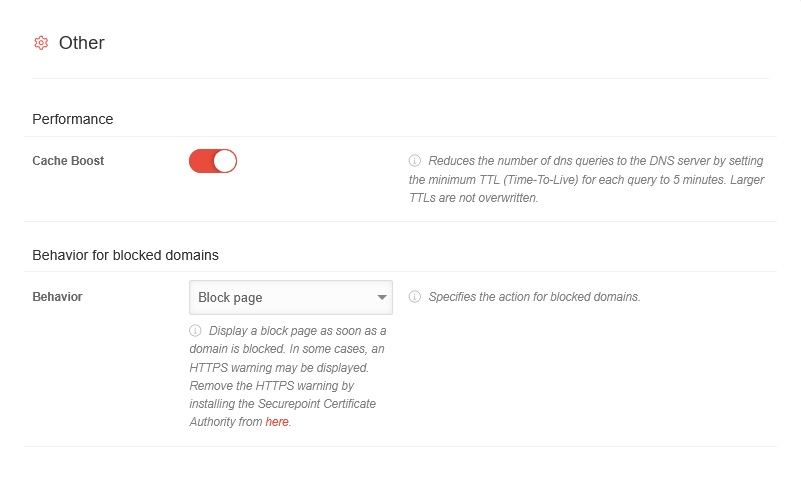The width and height of the screenshot is (801, 479).
Task: Click the info icon below the Behavior dropdown
Action: tap(195, 330)
